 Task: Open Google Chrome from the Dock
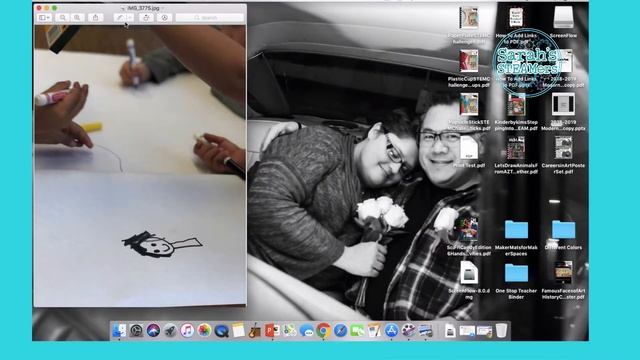coord(323,330)
